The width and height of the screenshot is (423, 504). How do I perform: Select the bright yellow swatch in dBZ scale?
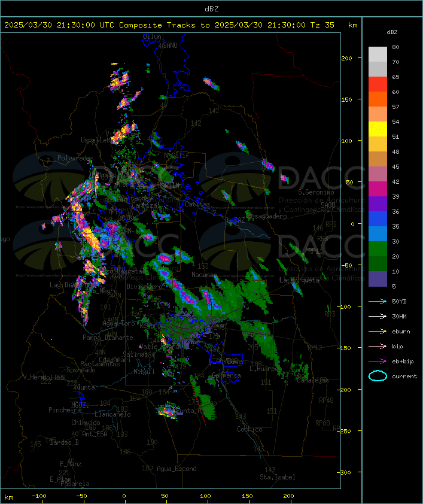tap(378, 129)
